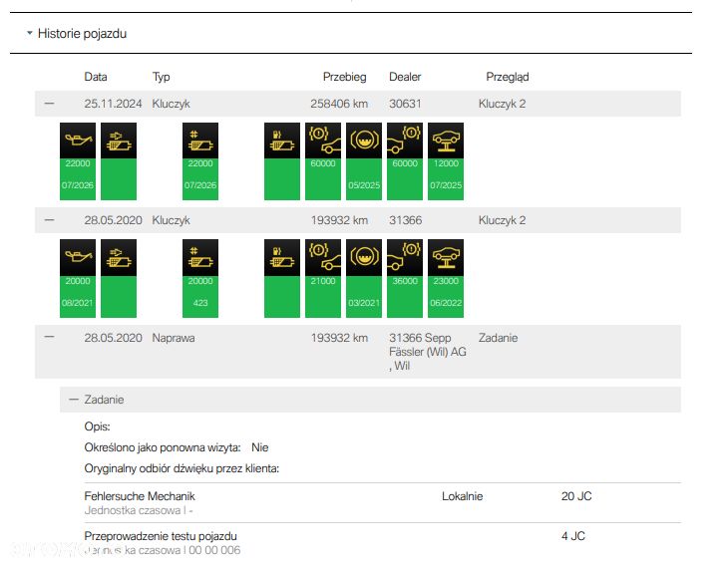Select 193932 km in the Naprawa row
Screen dimensions: 728x567
coord(339,338)
